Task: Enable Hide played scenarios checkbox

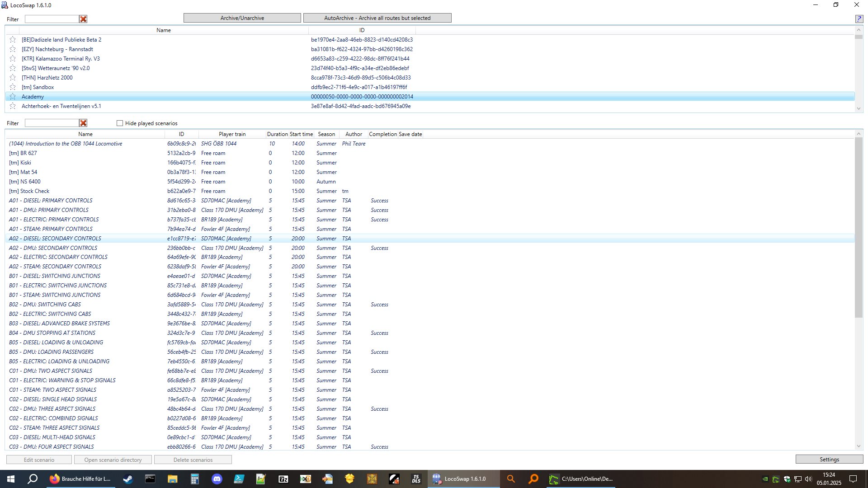Action: (x=120, y=123)
